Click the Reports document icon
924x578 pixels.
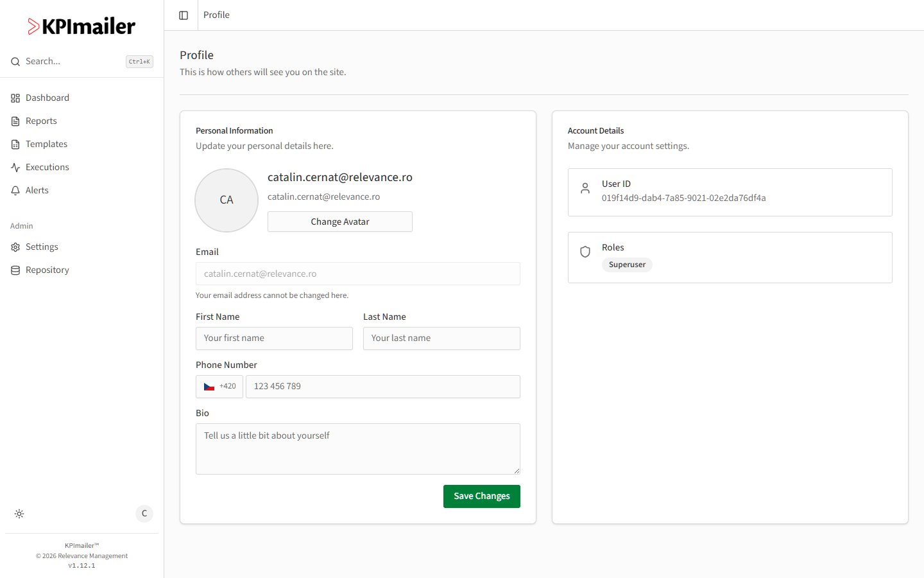pyautogui.click(x=15, y=121)
